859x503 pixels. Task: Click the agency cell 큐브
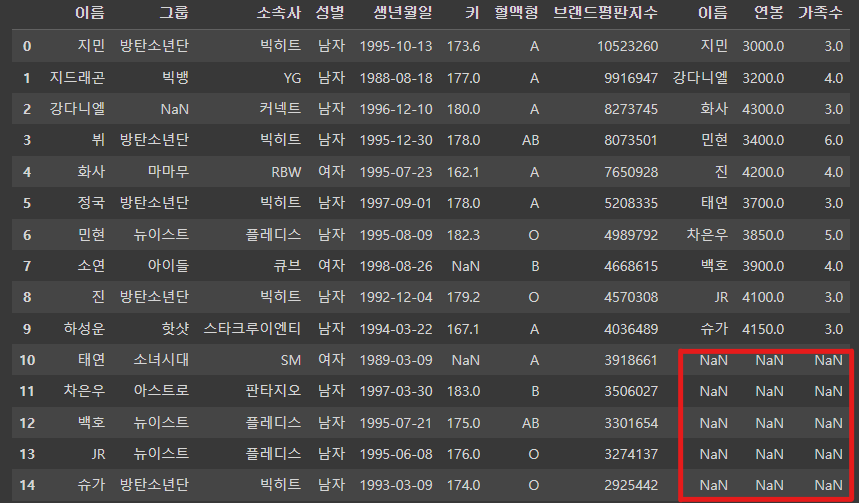point(287,266)
